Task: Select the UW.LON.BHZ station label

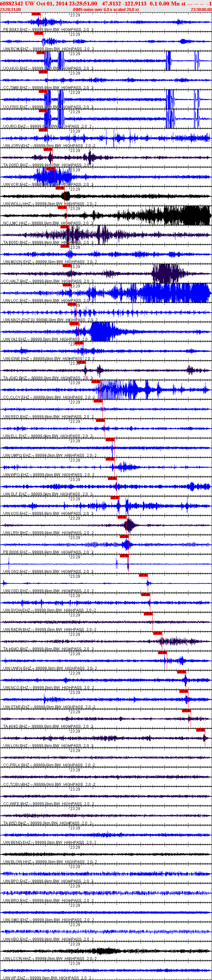Action: coord(48,746)
